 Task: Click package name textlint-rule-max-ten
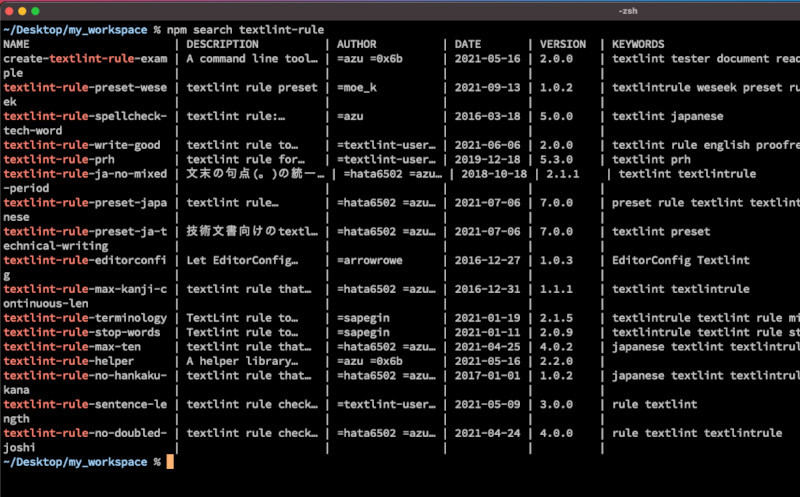[x=72, y=346]
